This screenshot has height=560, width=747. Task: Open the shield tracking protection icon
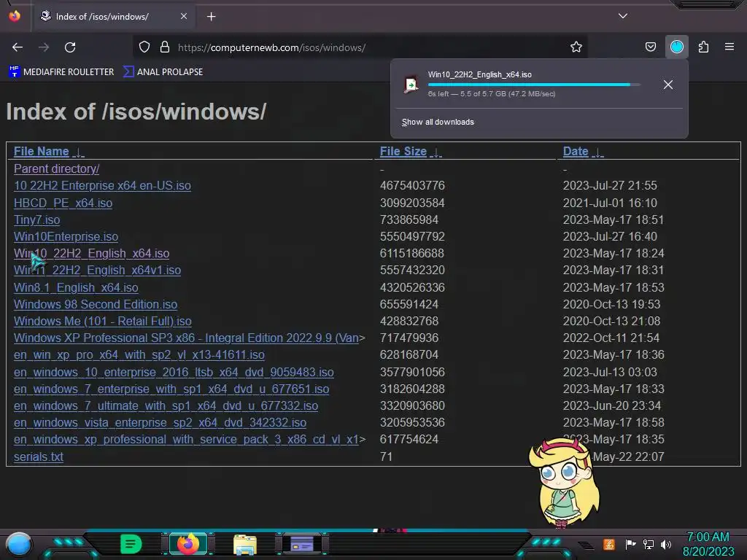click(x=144, y=47)
